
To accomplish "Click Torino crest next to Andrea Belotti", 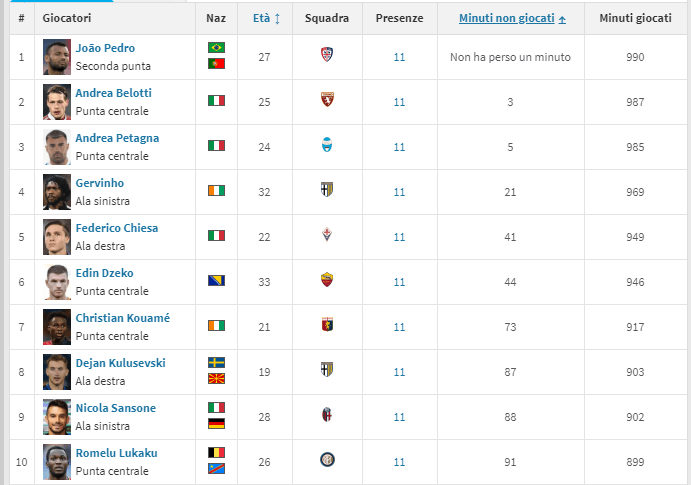I will click(x=327, y=100).
